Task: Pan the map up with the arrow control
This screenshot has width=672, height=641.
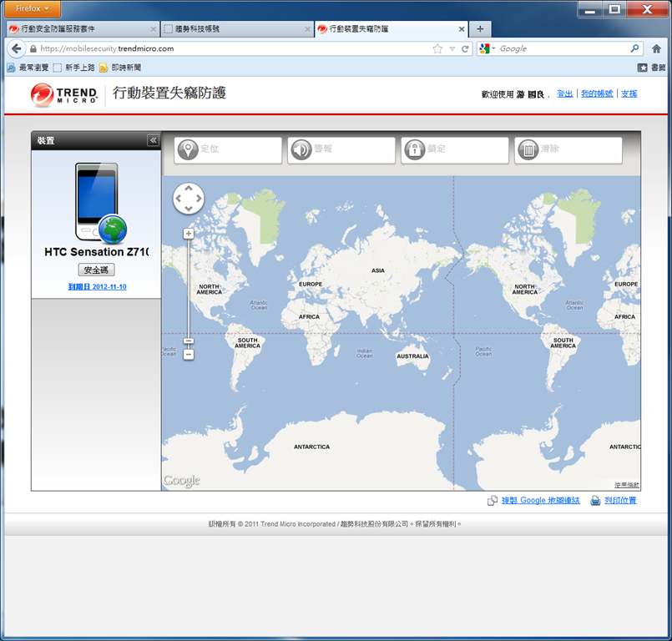Action: click(x=189, y=188)
